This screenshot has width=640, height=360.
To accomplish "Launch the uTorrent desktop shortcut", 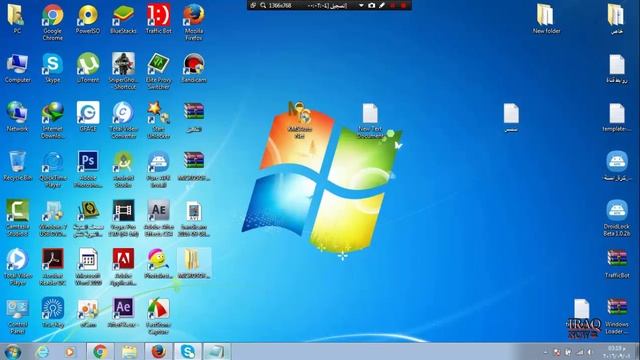I will point(88,68).
